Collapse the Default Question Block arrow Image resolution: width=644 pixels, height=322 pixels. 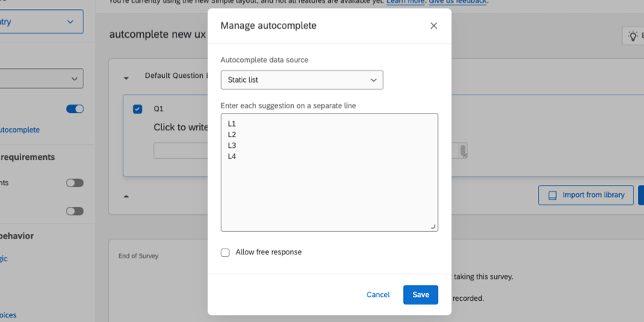point(127,77)
